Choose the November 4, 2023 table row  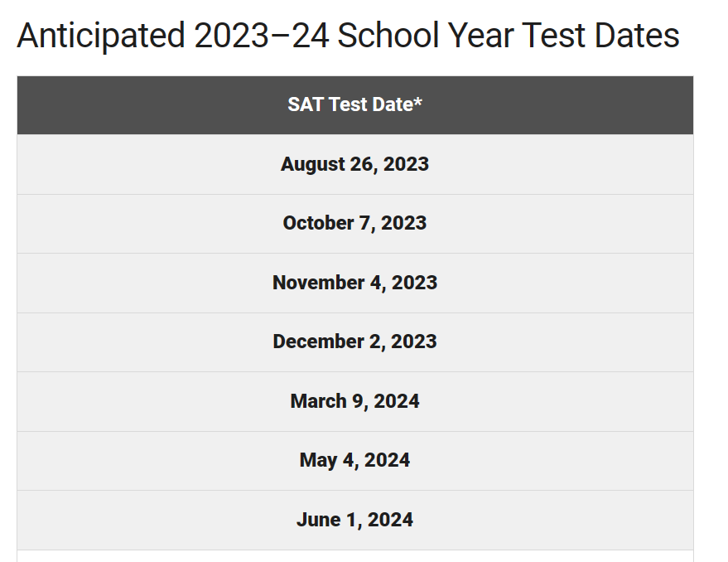[355, 283]
